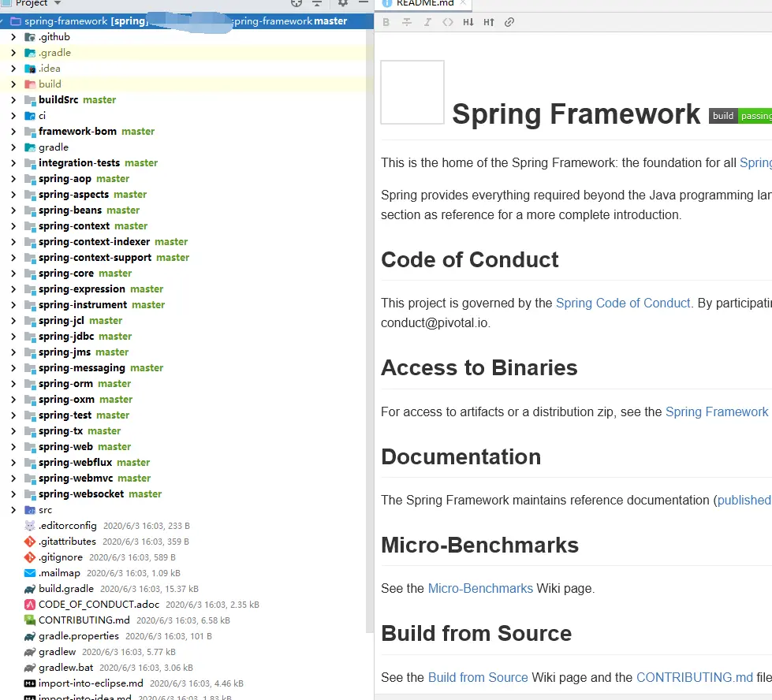
Task: Open the Micro-Benchmarks wiki link
Action: coord(480,588)
